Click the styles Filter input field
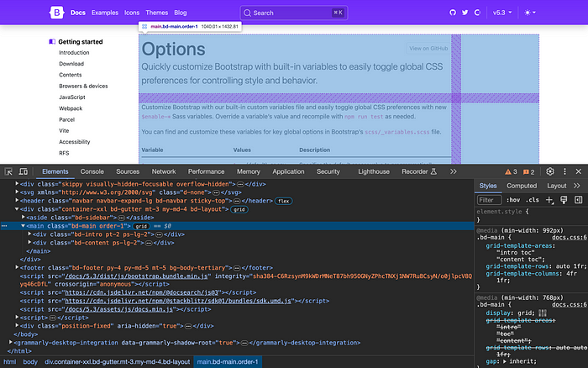Viewport: 588px width, 368px height. (490, 200)
